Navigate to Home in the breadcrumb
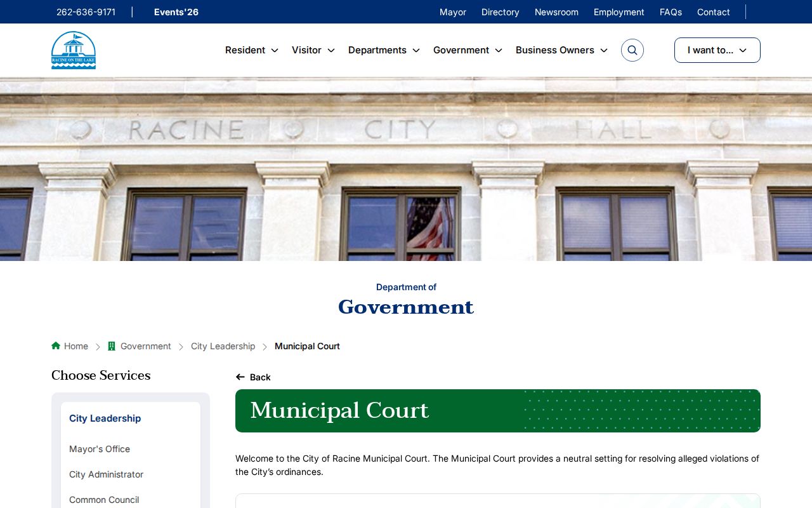Screen dimensions: 812x508 76,346
